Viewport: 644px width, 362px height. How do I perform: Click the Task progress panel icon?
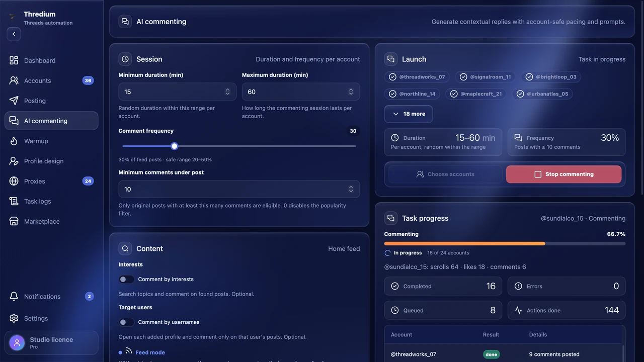pos(390,218)
